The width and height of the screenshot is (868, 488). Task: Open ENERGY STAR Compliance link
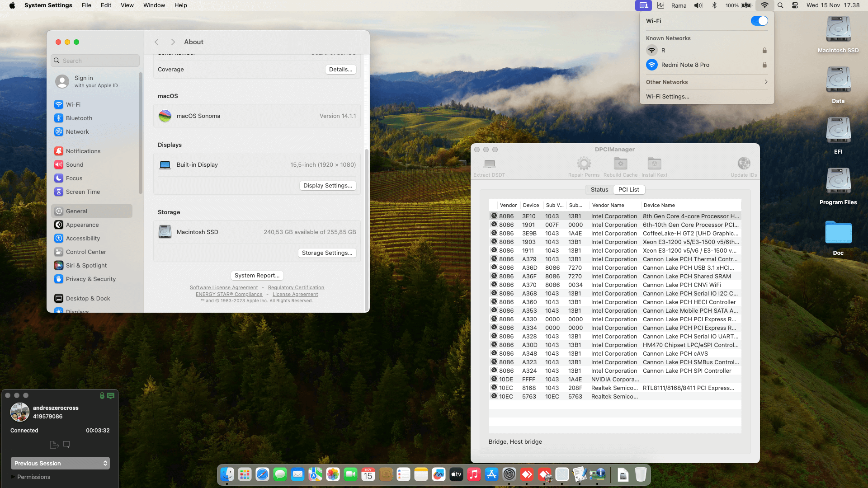[229, 294]
